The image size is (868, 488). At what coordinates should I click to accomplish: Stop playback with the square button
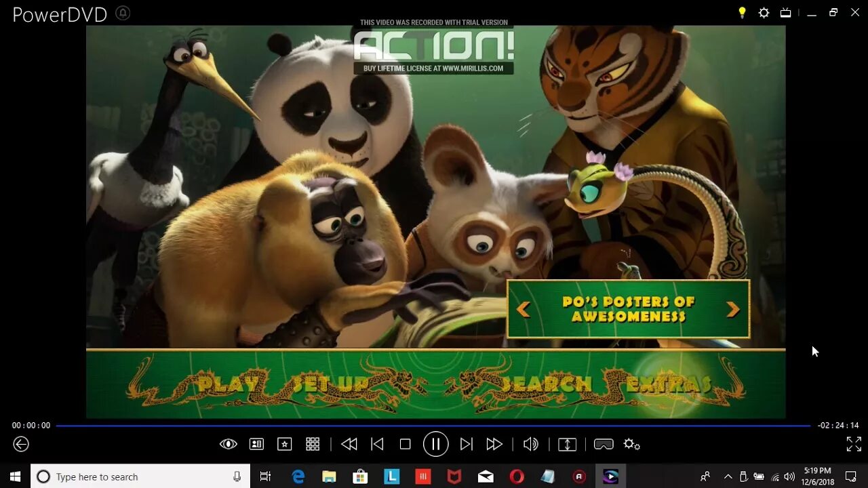tap(405, 444)
